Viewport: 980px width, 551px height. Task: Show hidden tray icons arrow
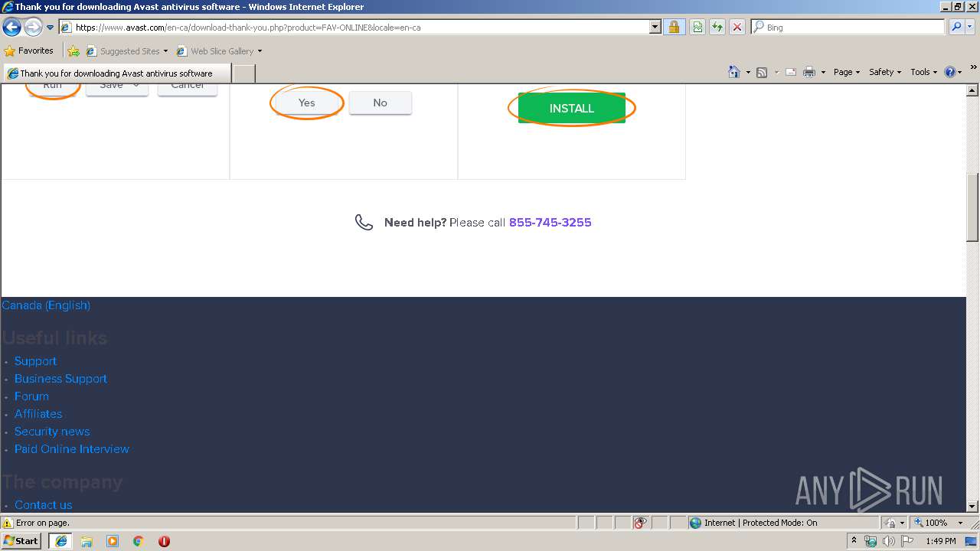(x=854, y=541)
